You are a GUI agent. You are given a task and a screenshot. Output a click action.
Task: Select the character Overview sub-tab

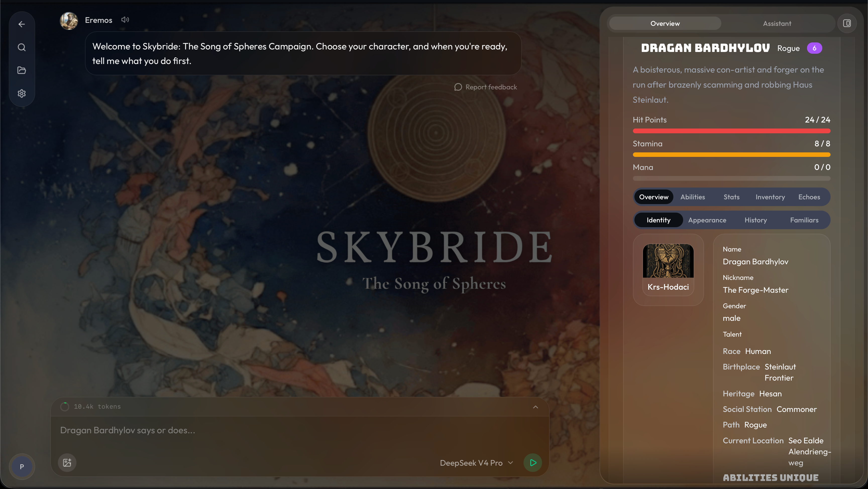[654, 197]
